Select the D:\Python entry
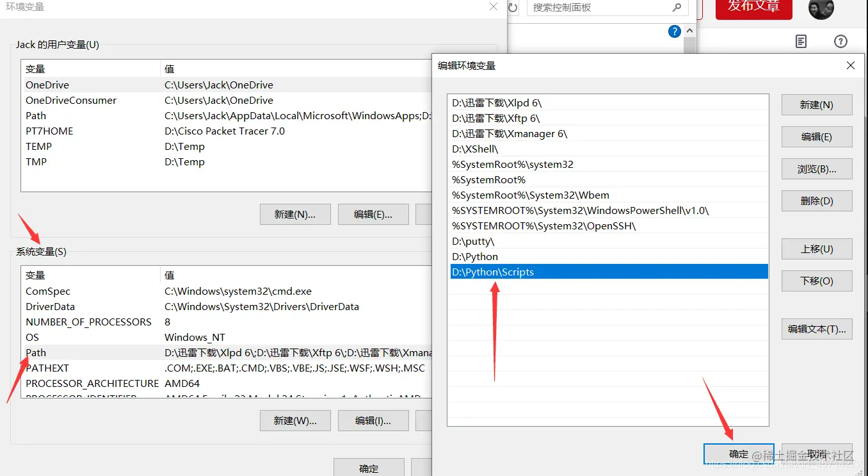868x476 pixels. [x=609, y=256]
